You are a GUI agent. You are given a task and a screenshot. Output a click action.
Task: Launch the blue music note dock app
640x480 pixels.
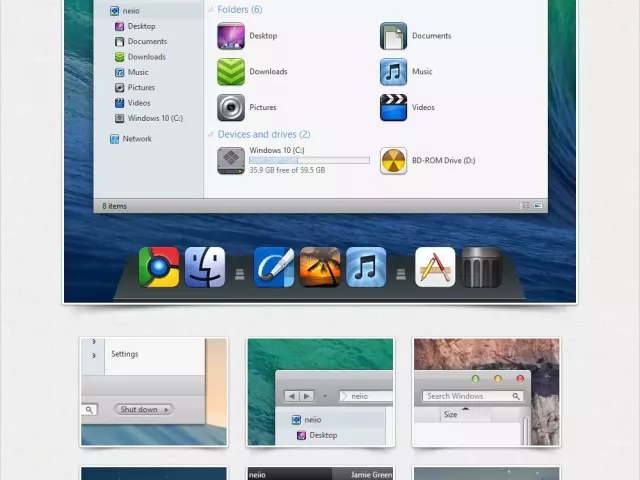(x=366, y=267)
